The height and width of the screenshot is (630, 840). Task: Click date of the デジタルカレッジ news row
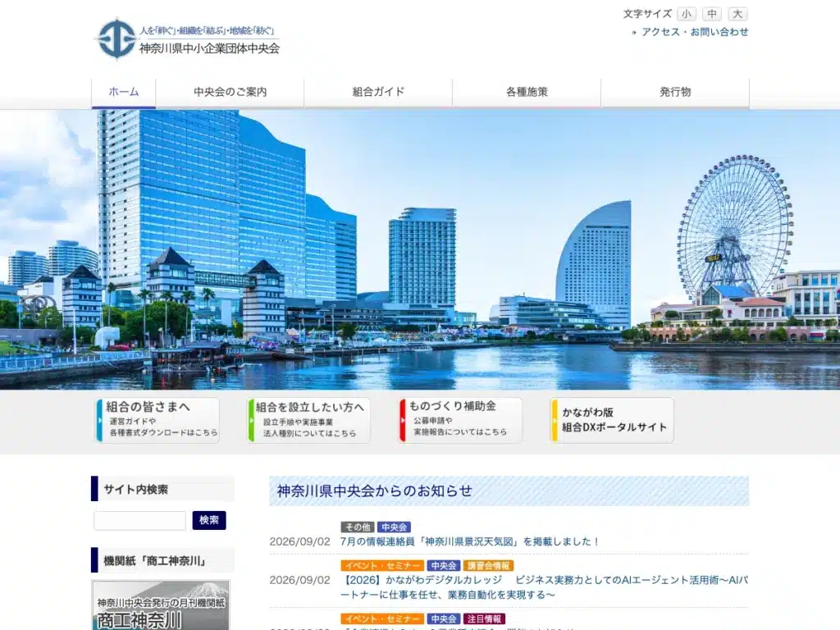point(300,580)
